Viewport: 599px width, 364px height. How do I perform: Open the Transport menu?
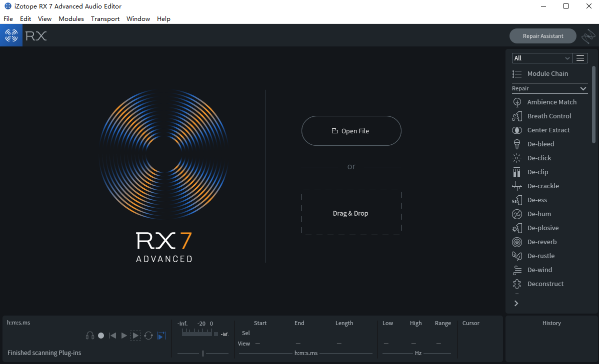coord(105,18)
